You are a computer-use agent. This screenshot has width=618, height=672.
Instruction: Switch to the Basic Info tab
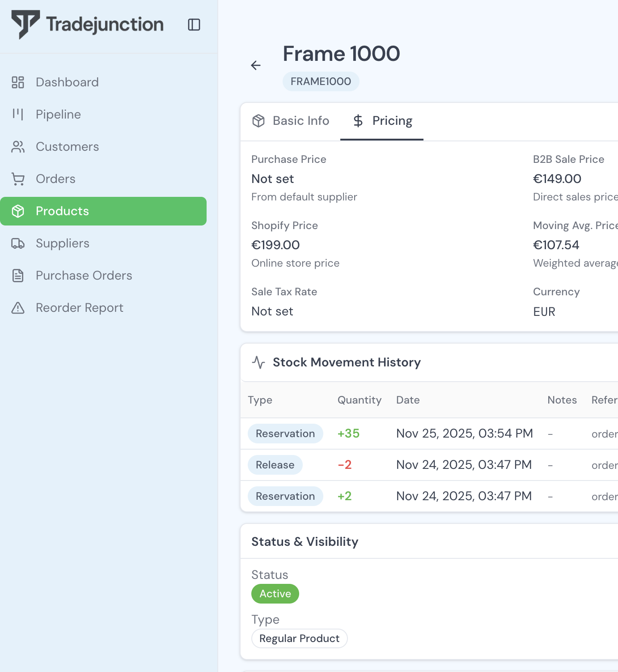[x=291, y=121]
